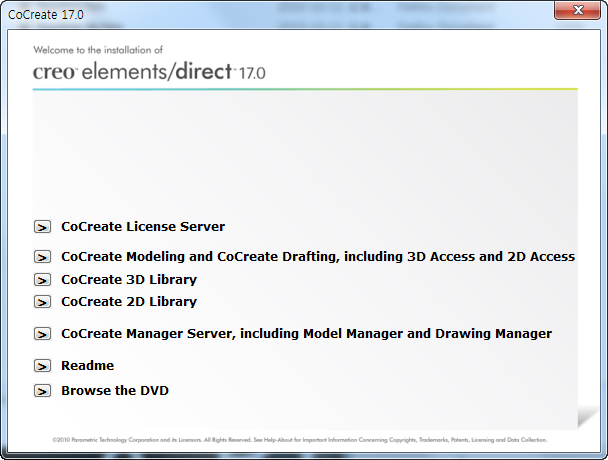Click arrow icon beside CoCreate License Server
The width and height of the screenshot is (608, 460).
point(42,227)
